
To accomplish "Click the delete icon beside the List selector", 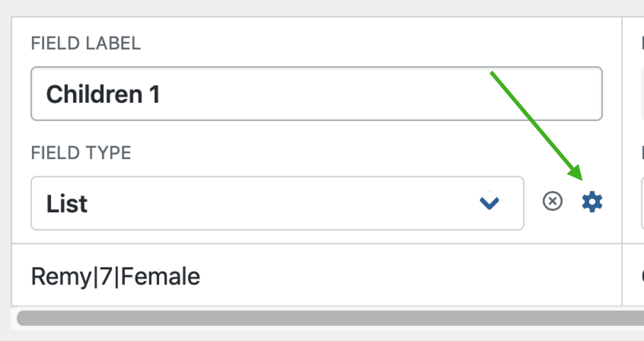I will [552, 202].
